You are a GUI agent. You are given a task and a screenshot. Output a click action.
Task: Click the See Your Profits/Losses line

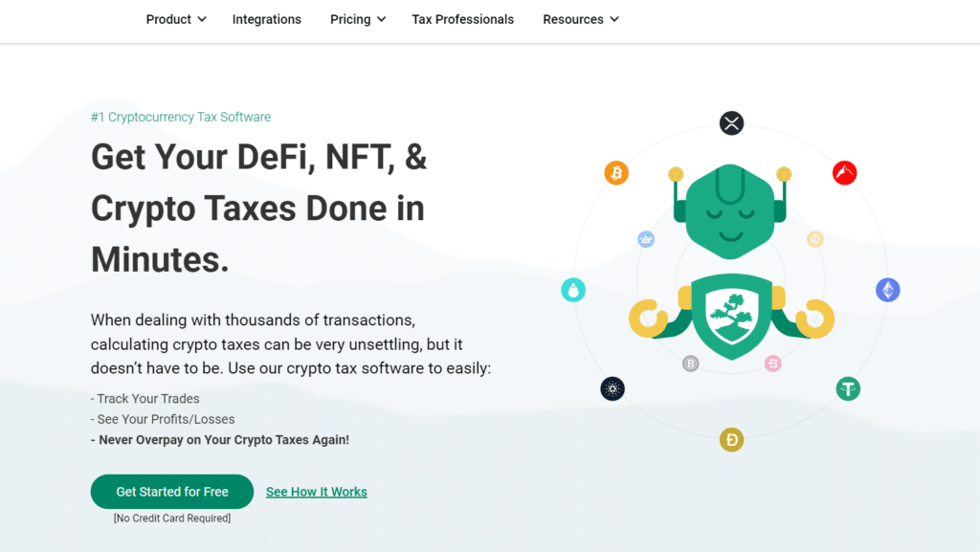click(x=163, y=419)
